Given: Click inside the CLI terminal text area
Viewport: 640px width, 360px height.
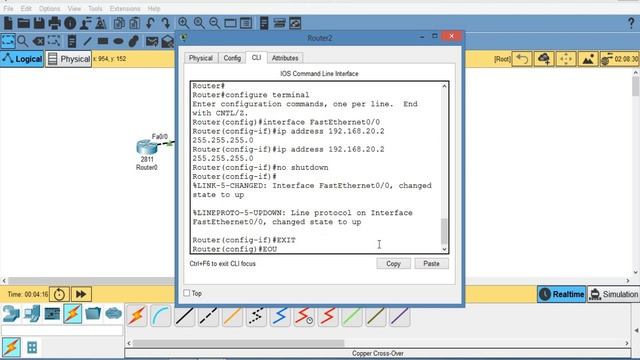Looking at the screenshot, I should pyautogui.click(x=316, y=167).
